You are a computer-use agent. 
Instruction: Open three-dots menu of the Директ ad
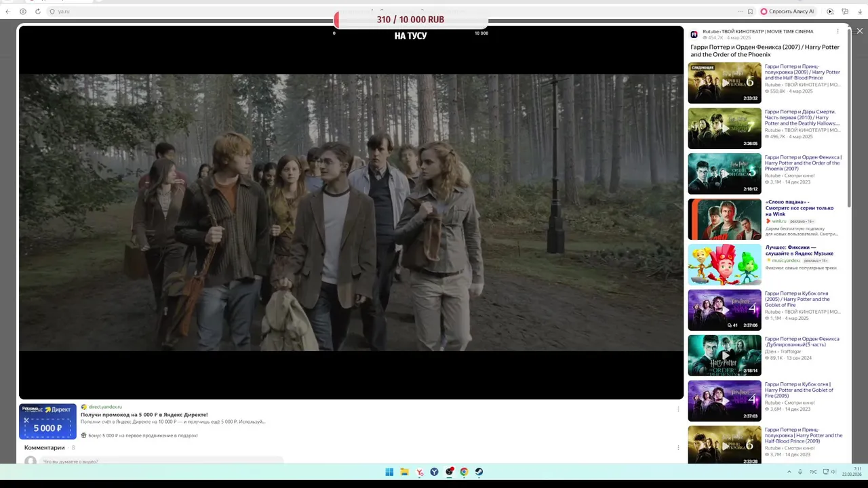tap(678, 409)
